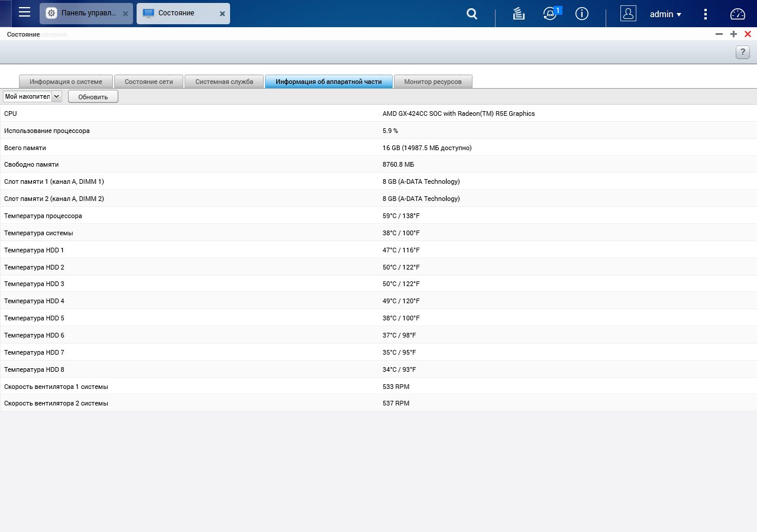Screen dimensions: 757x532
Task: Close the Панель управления taskbar tab
Action: (125, 14)
